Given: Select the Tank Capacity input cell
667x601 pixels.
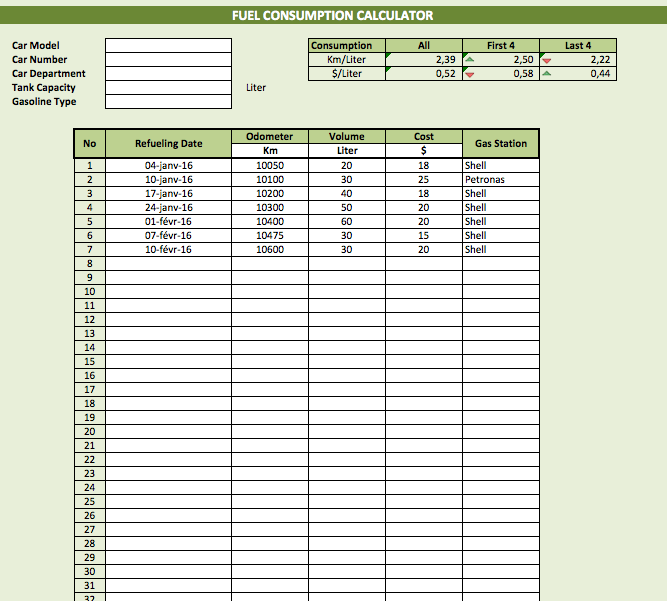Looking at the screenshot, I should point(168,88).
